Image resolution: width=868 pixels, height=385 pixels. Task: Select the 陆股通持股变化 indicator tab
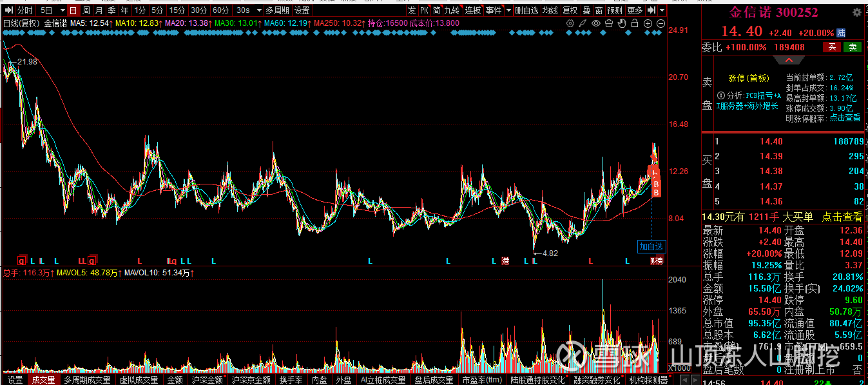click(x=538, y=380)
